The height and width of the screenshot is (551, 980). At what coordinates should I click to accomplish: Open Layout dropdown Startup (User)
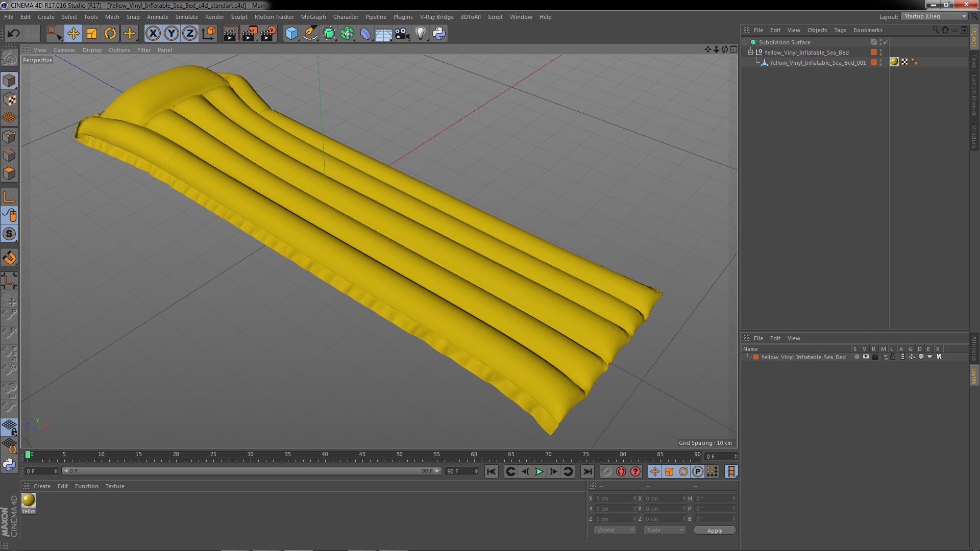(935, 16)
